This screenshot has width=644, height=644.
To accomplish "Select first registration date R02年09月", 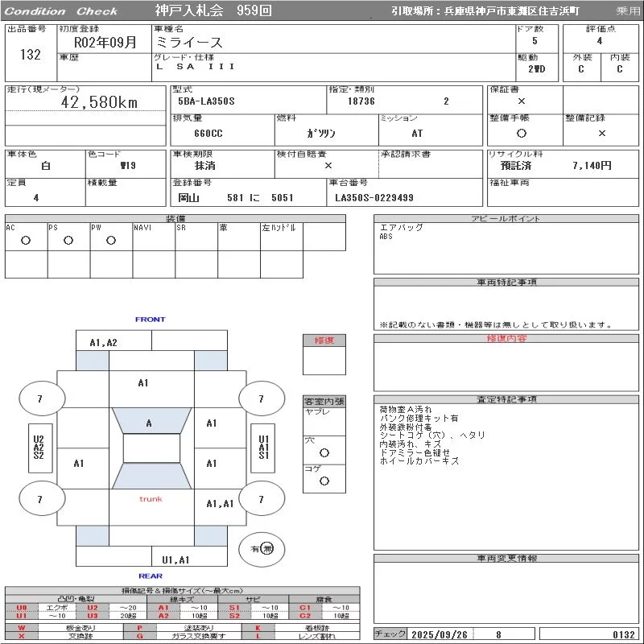I will coord(105,42).
